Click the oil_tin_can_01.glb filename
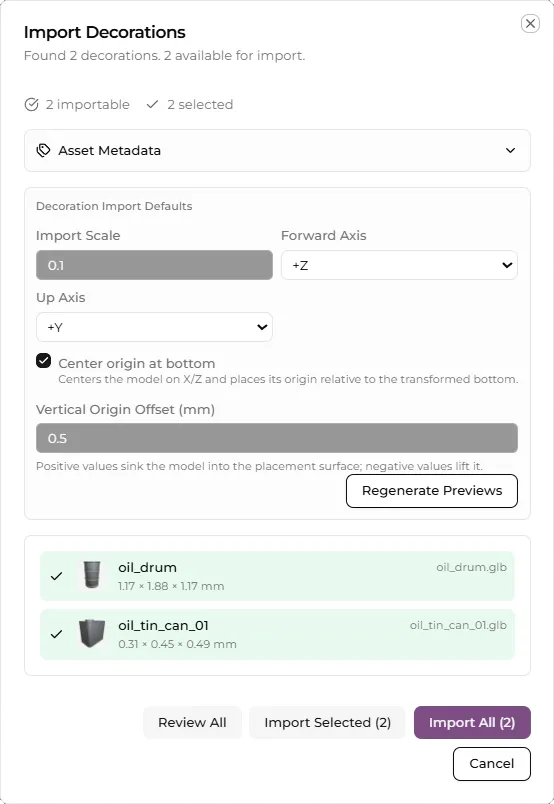The width and height of the screenshot is (554, 804). (x=458, y=625)
